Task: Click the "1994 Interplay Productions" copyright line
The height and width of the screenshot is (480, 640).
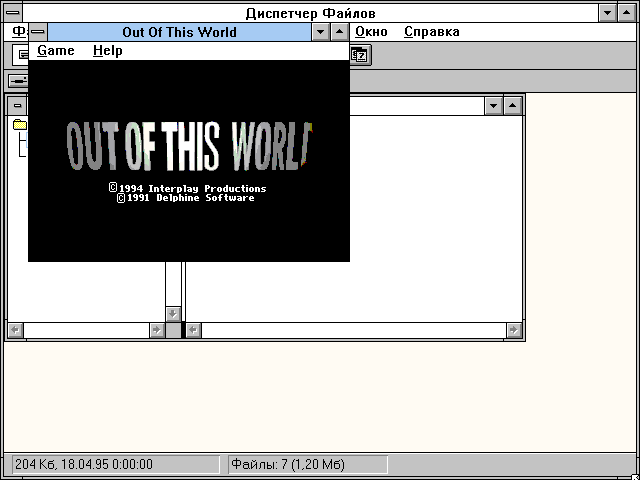Action: [188, 188]
